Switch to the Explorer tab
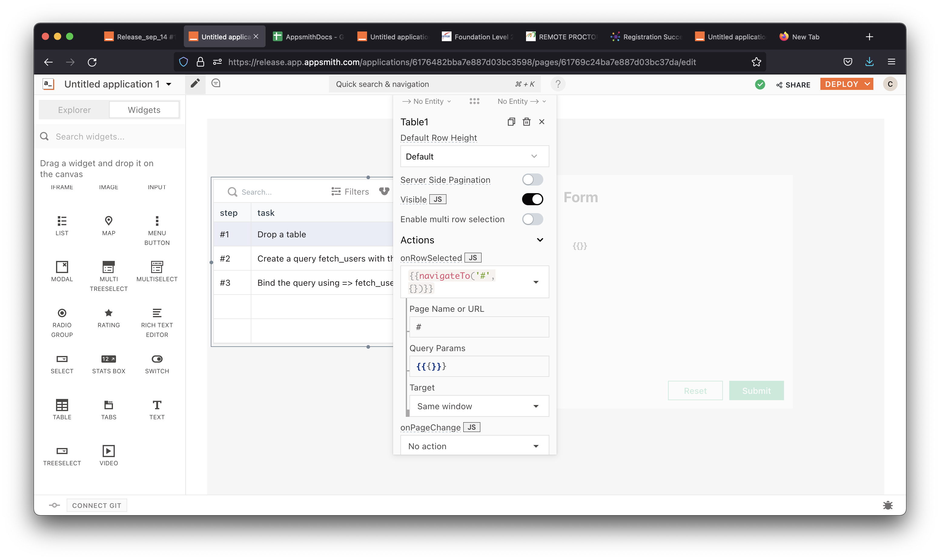This screenshot has height=560, width=940. click(x=74, y=110)
